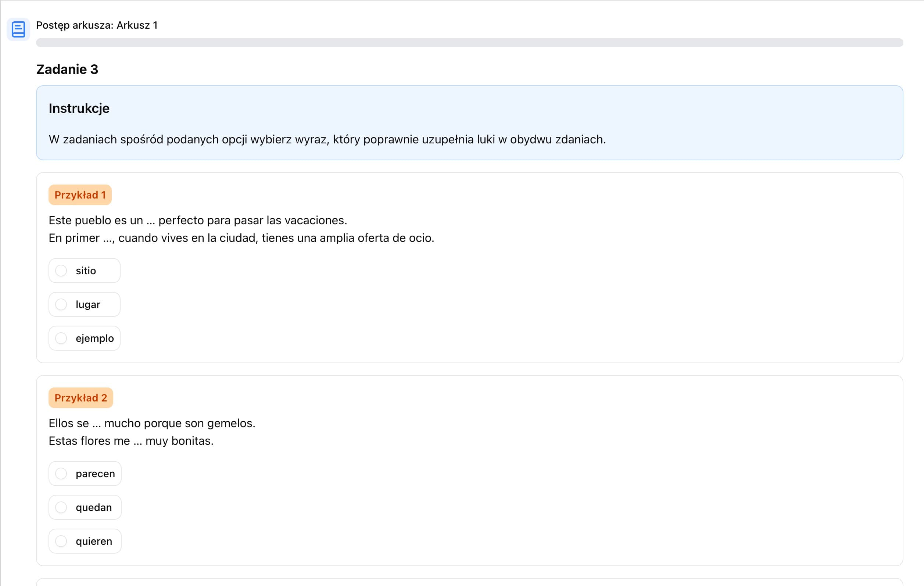
Task: Click the 'Przykład 2' orange badge
Action: [80, 398]
